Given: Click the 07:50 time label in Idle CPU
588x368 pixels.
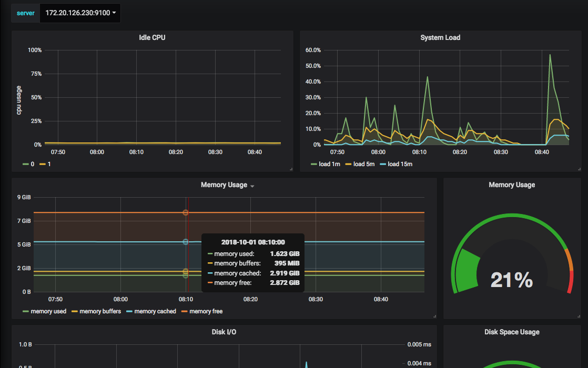Looking at the screenshot, I should [x=58, y=152].
